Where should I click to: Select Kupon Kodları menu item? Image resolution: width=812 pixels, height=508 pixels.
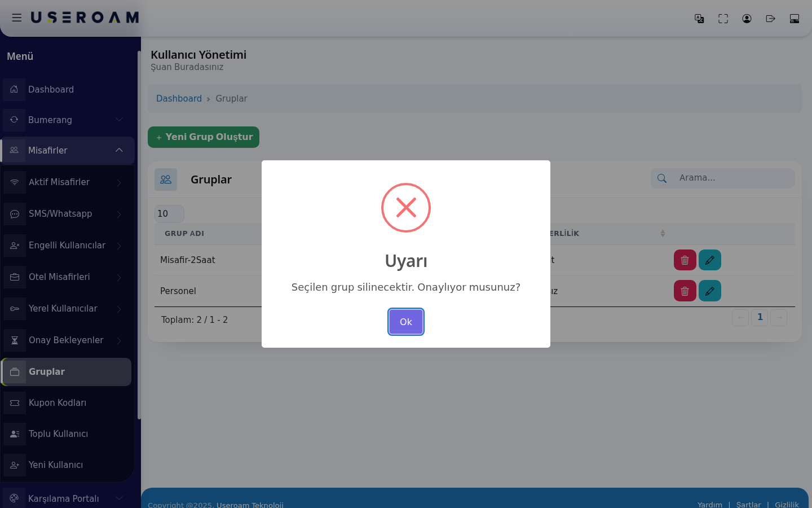67,402
